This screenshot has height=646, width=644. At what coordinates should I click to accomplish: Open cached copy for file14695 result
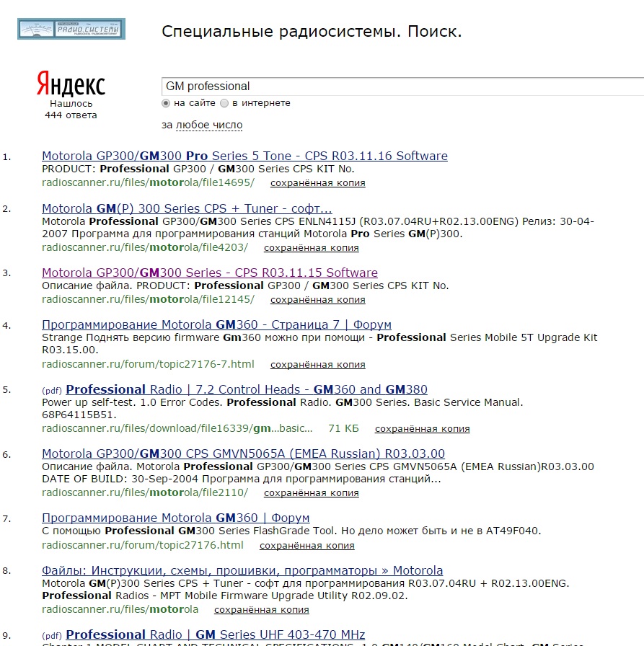[318, 183]
